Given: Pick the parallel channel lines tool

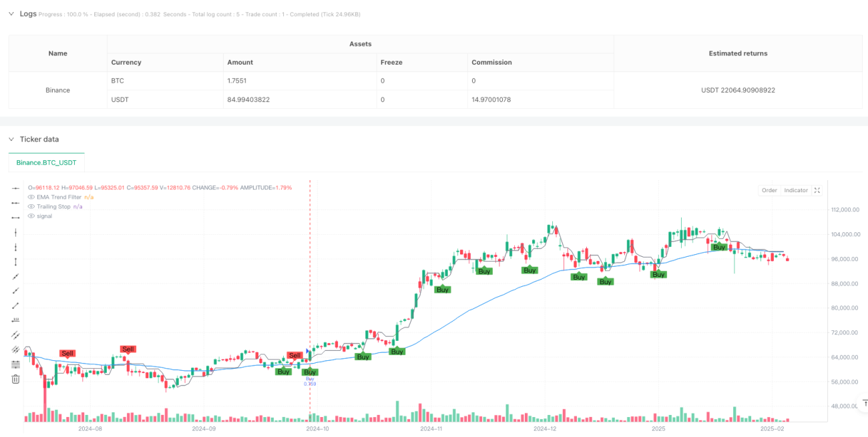Looking at the screenshot, I should pyautogui.click(x=15, y=335).
